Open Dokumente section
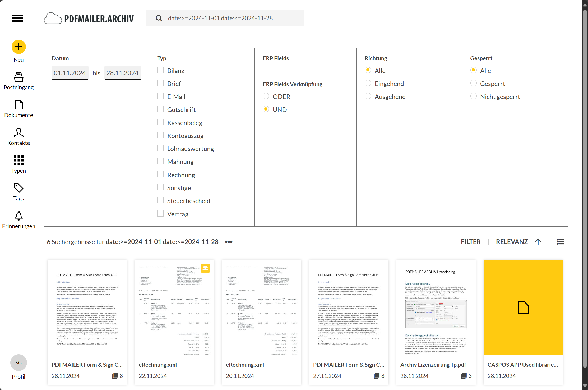 point(18,109)
